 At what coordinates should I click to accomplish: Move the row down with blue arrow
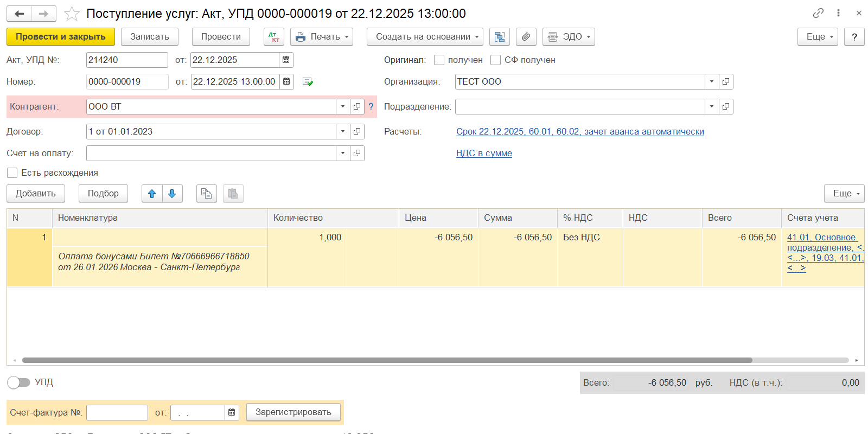click(x=172, y=194)
